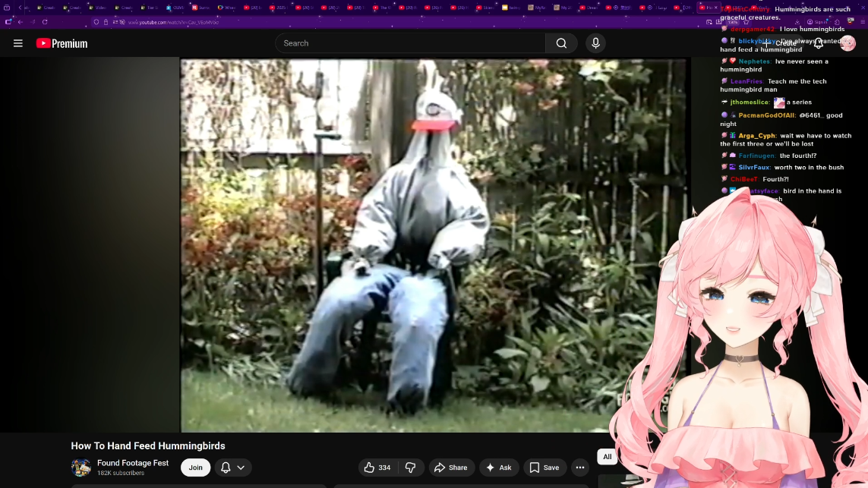Viewport: 868px width, 488px height.
Task: Reload the page in browser toolbar
Action: coord(45,22)
